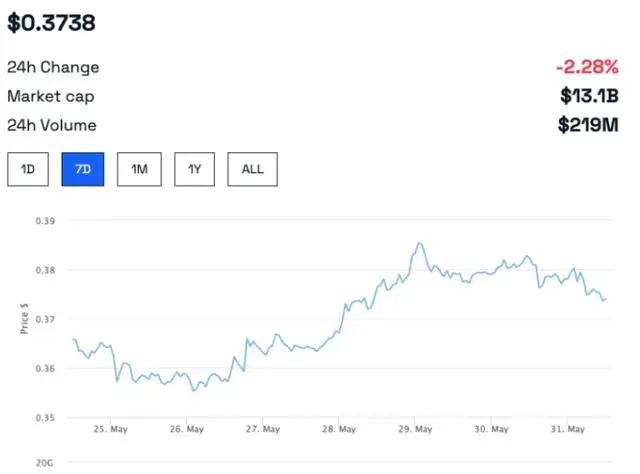Click the 31. May date axis label
Image resolution: width=640 pixels, height=474 pixels.
coord(567,430)
